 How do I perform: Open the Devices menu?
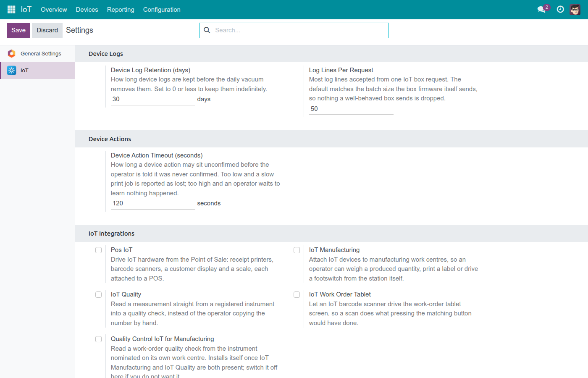87,10
